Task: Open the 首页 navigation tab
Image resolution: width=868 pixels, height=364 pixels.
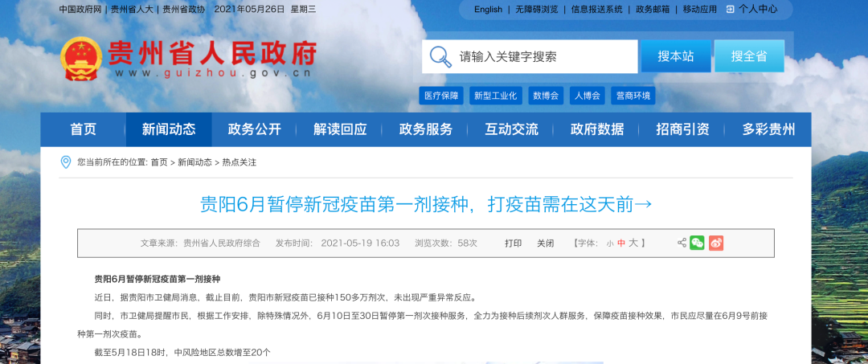Action: click(83, 129)
